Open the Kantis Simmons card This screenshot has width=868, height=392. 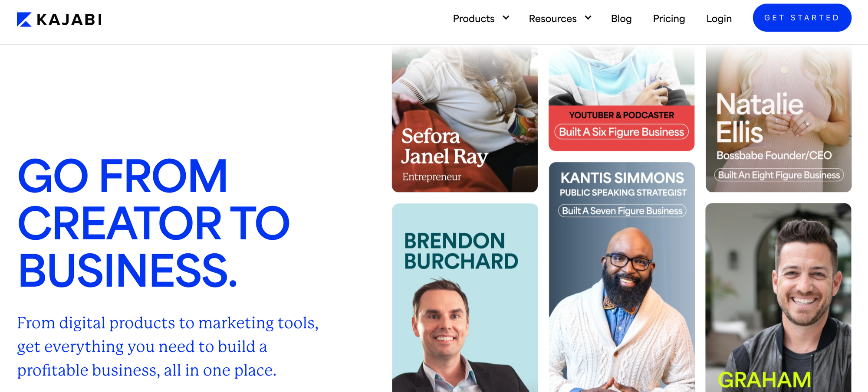[x=621, y=277]
